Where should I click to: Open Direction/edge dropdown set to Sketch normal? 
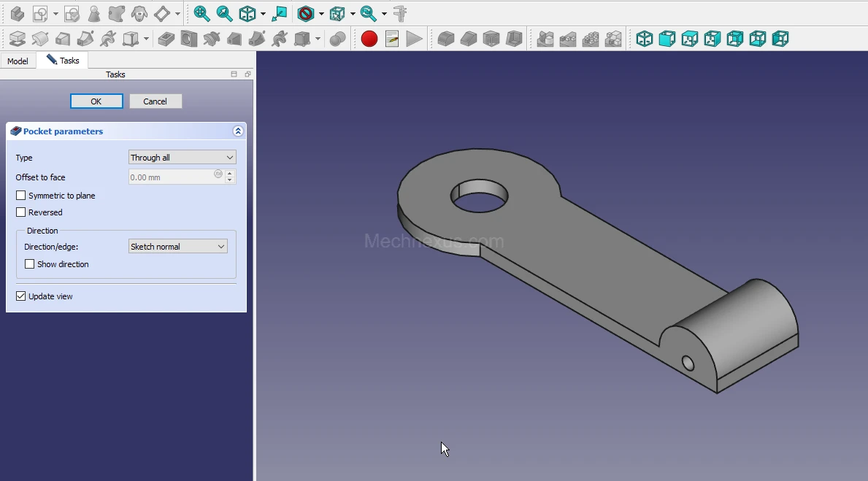[177, 247]
